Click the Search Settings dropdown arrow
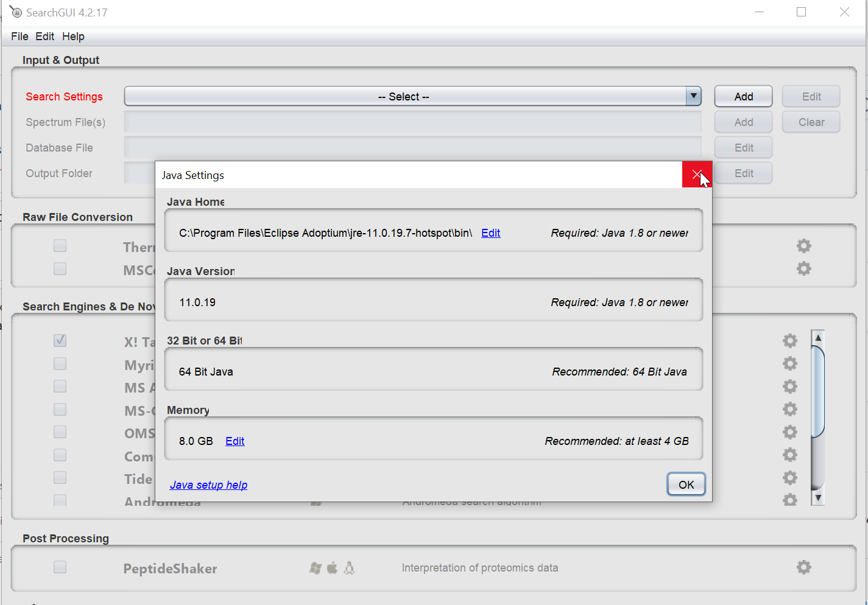 693,96
